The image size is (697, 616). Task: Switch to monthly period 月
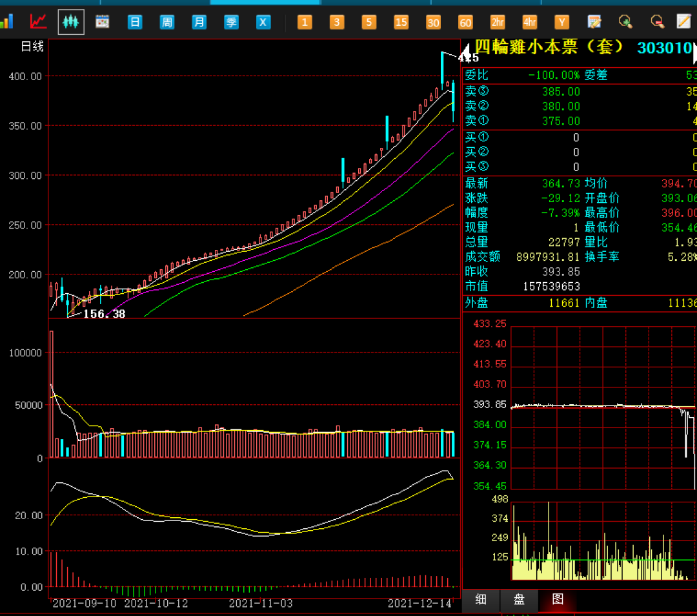coord(199,22)
